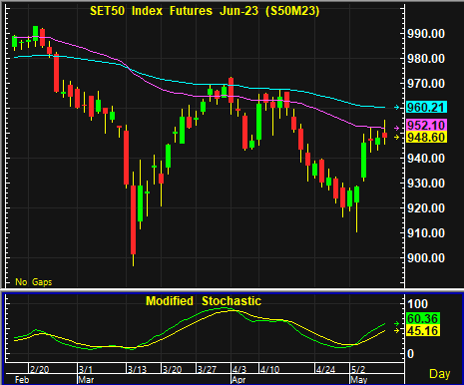Click the magenta arrow marker beside 952.10
Screen dimensions: 464x385
point(397,128)
